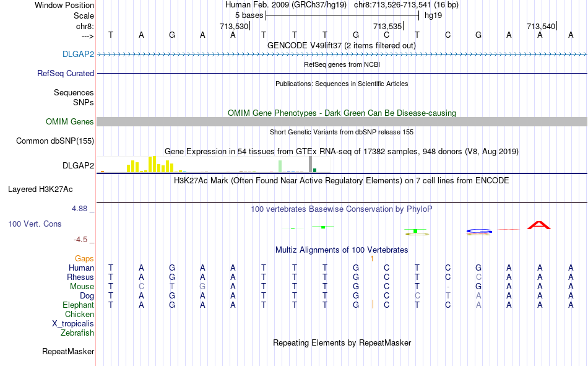
Task: Click the black DLGAP2 GTEx expression label
Action: tap(78, 165)
